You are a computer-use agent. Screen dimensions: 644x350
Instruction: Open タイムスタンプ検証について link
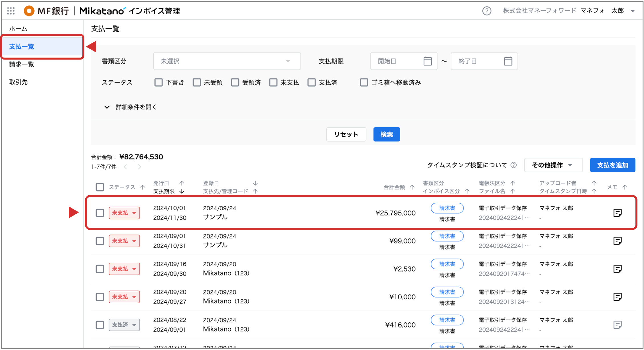click(x=467, y=165)
